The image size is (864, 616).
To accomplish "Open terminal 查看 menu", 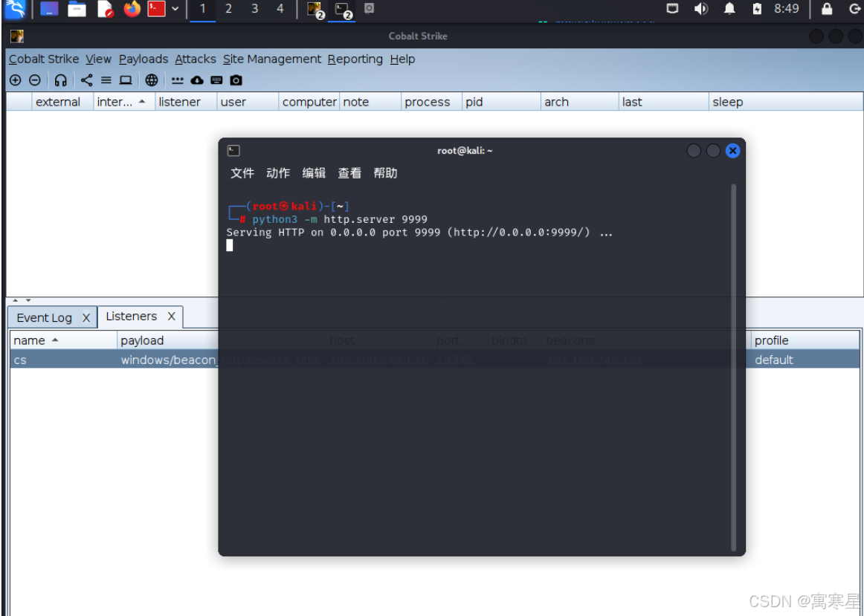I will coord(349,173).
